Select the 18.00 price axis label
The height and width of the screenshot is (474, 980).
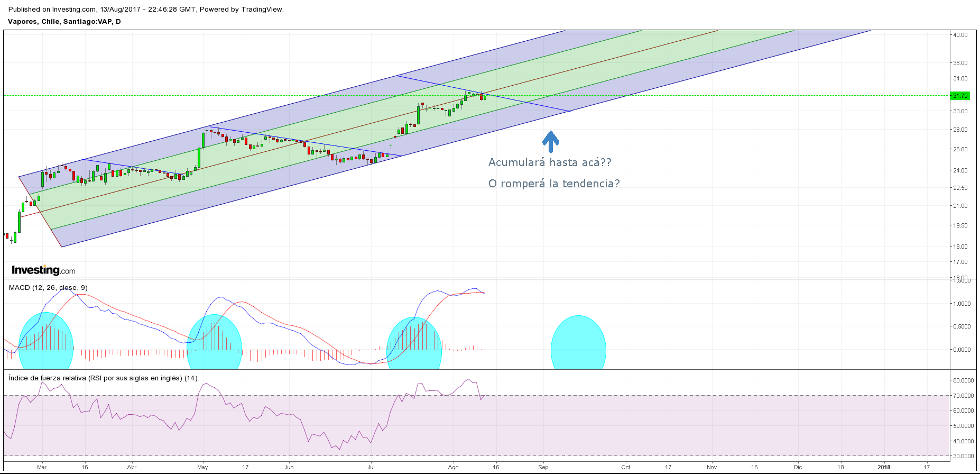coord(960,247)
